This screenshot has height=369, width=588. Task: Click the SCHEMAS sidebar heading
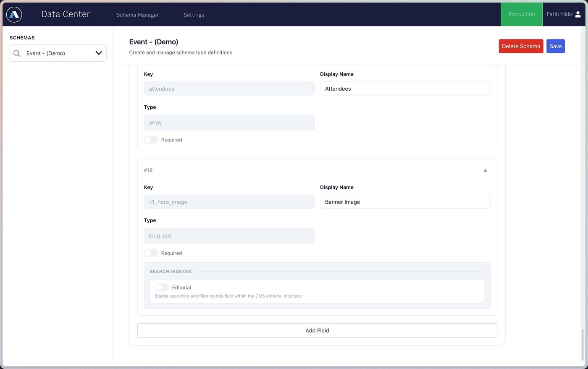tap(22, 38)
